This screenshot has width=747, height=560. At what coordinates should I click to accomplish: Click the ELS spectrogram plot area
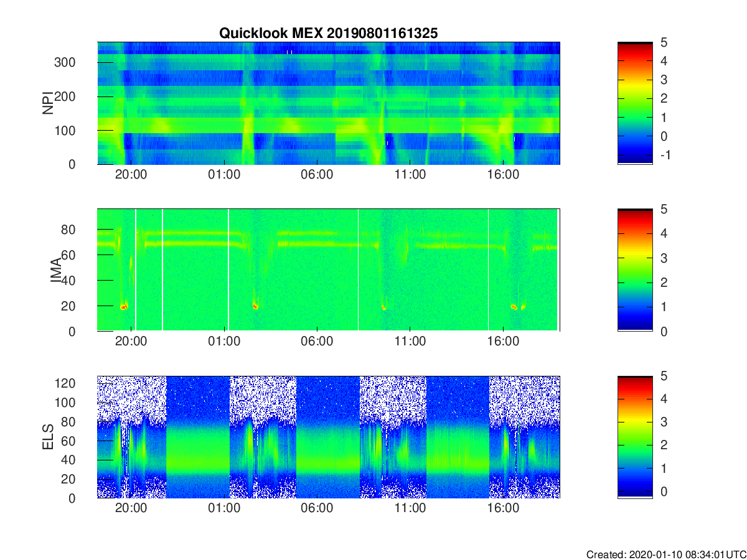click(329, 437)
